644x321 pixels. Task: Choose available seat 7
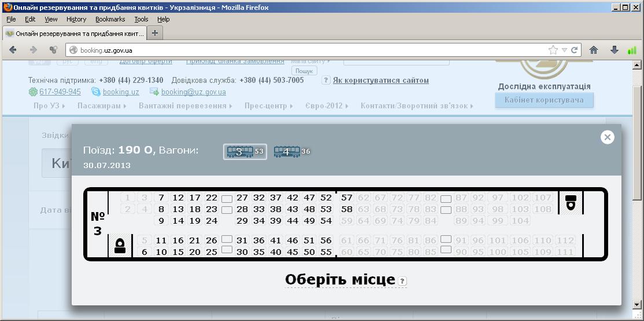[161, 198]
